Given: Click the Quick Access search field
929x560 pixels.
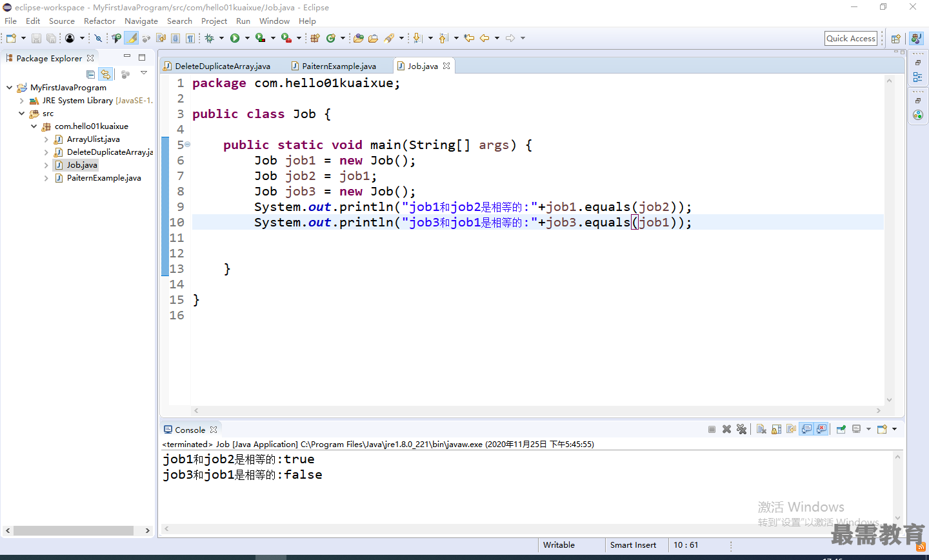Looking at the screenshot, I should click(x=851, y=38).
